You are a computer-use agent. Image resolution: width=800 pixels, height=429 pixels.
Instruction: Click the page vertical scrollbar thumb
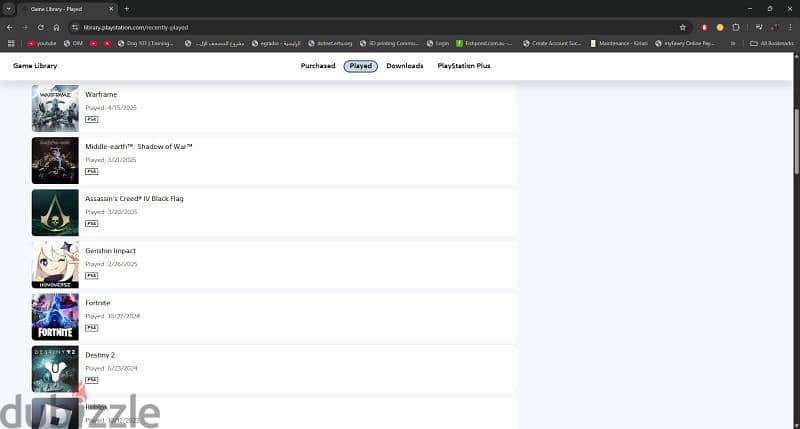[796, 143]
